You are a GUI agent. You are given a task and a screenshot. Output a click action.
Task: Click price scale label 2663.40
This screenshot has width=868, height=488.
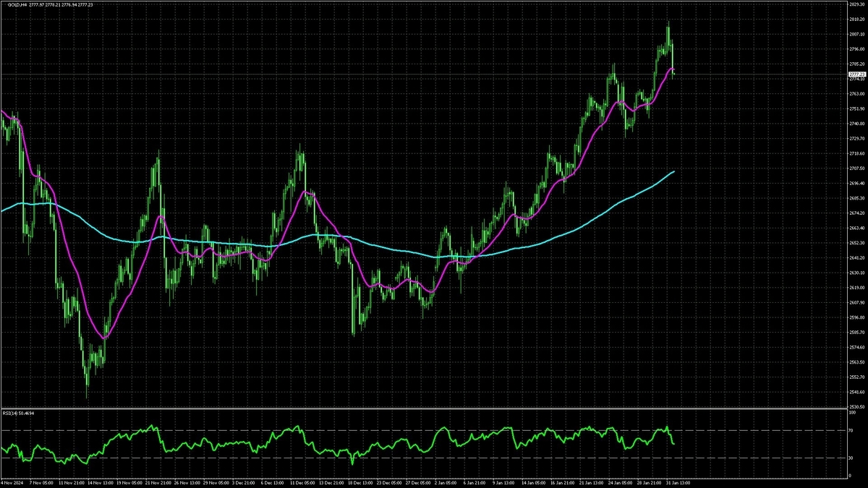coord(856,228)
